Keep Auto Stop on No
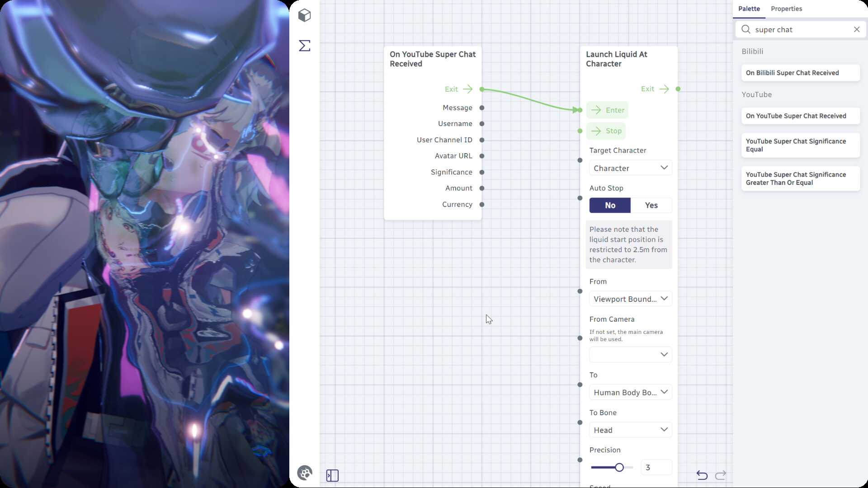This screenshot has width=868, height=488. click(x=610, y=205)
